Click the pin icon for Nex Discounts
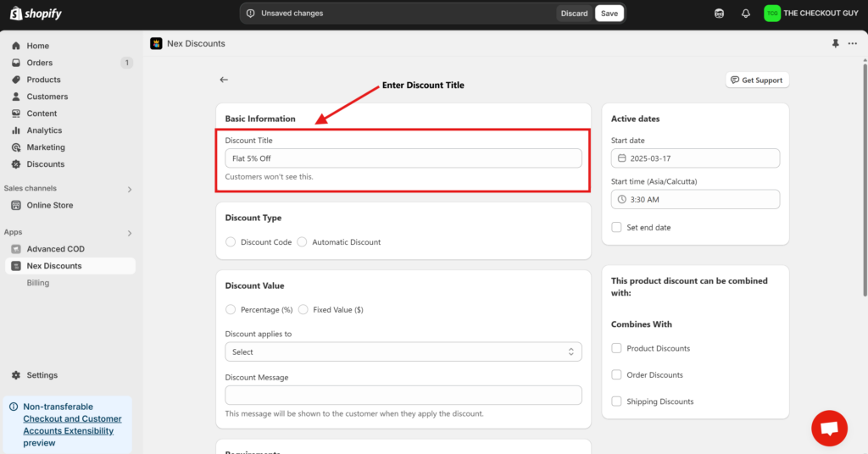This screenshot has width=868, height=454. (837, 43)
